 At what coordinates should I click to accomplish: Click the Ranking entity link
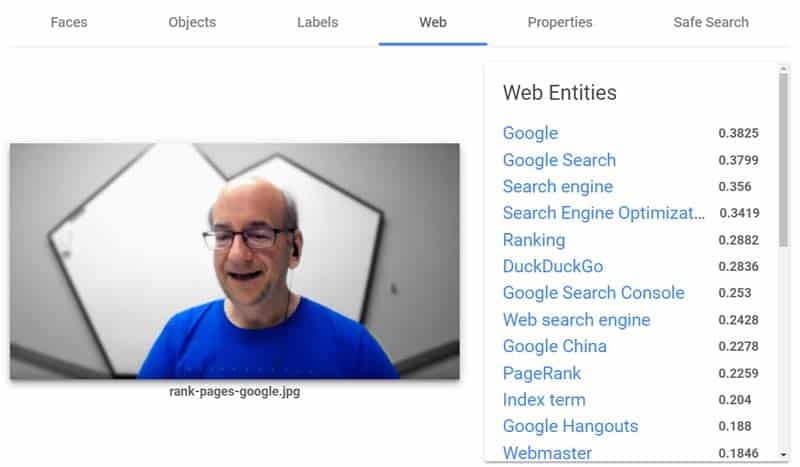pyautogui.click(x=534, y=240)
